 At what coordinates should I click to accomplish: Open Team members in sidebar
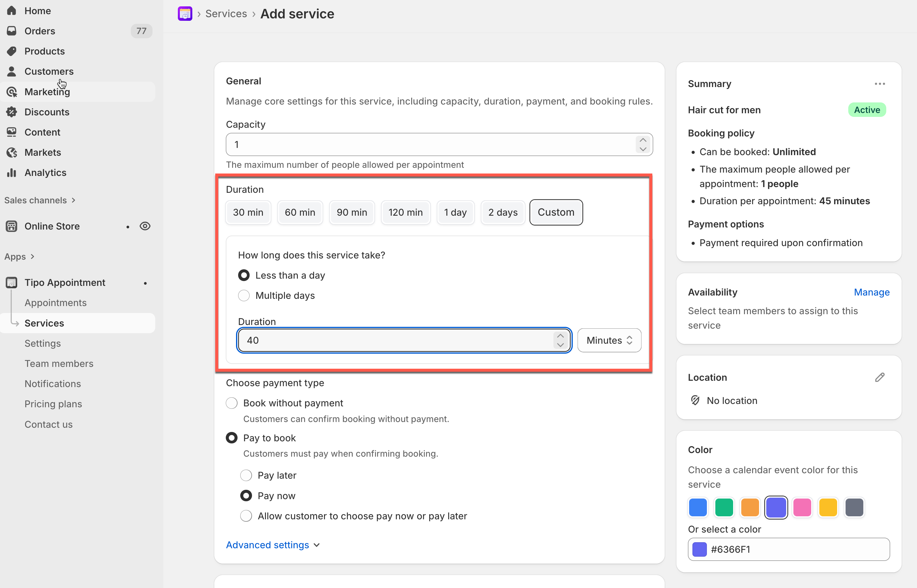click(x=59, y=364)
